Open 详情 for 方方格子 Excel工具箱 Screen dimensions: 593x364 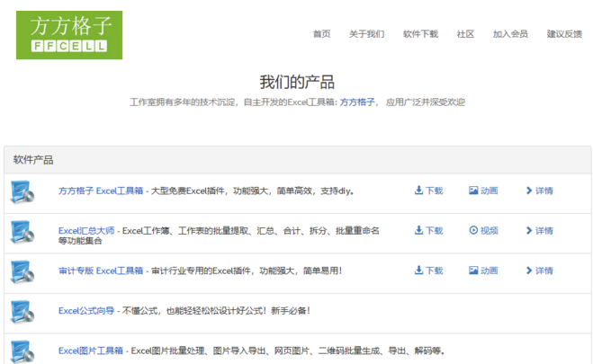coord(539,191)
